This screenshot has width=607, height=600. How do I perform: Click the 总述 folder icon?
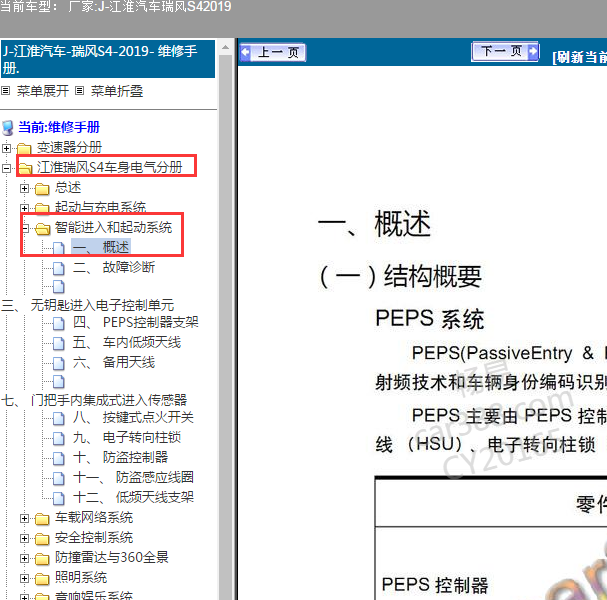[42, 189]
